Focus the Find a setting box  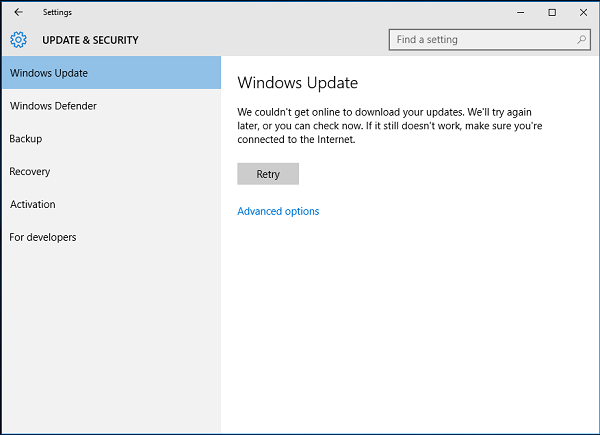click(x=489, y=40)
